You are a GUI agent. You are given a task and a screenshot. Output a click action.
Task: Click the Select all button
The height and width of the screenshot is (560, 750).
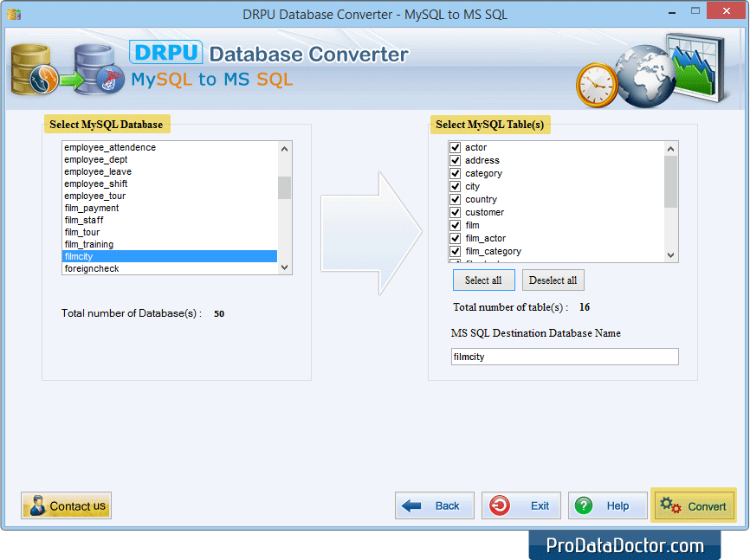(x=483, y=280)
